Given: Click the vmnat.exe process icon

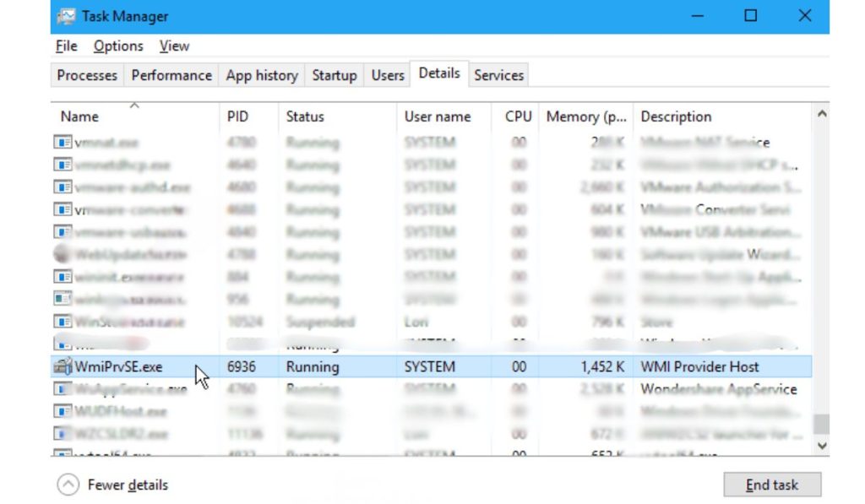Looking at the screenshot, I should [62, 142].
